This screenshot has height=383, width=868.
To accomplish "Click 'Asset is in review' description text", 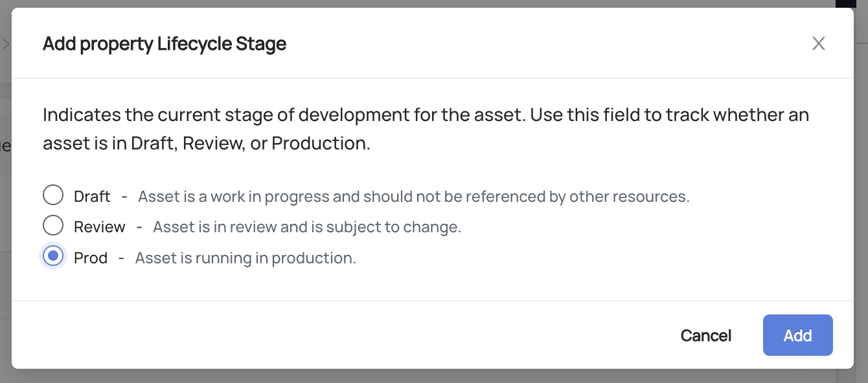I will click(x=306, y=227).
